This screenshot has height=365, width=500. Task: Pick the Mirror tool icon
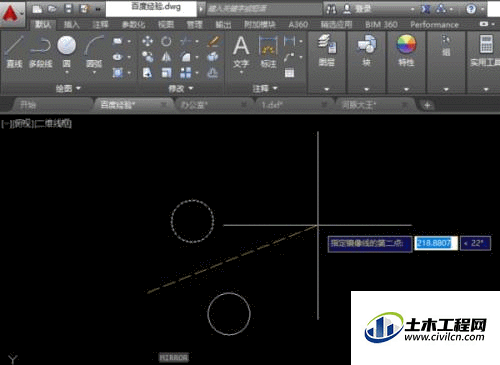166,57
